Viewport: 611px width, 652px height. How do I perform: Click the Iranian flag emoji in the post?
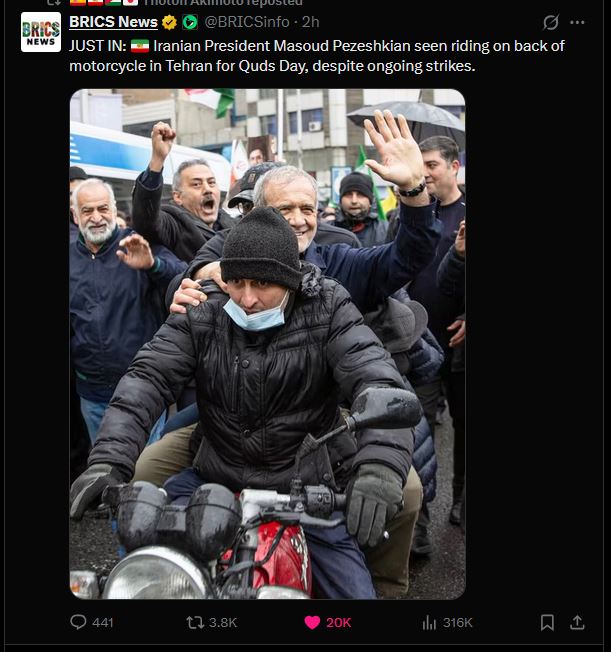[140, 46]
